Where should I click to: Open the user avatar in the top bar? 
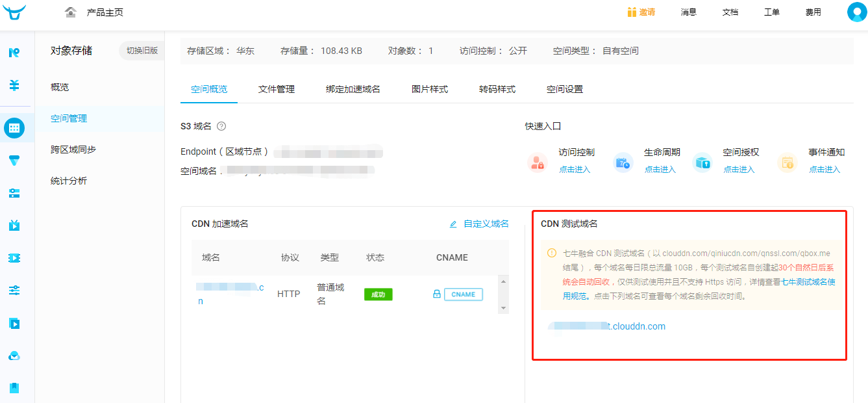858,12
